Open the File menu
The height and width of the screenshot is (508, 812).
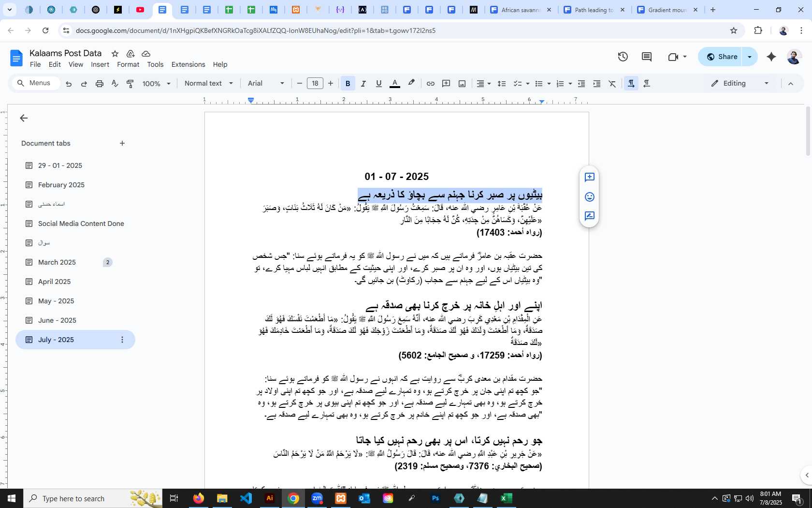[x=35, y=64]
